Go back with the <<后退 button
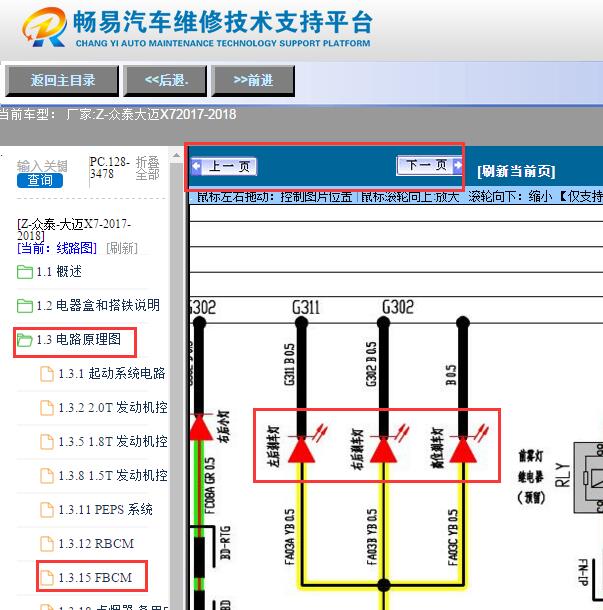This screenshot has height=610, width=603. tap(165, 81)
